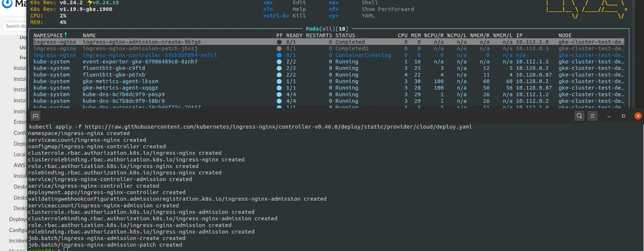The image size is (644, 251).
Task: Minimize the kubectl terminal window
Action: tap(609, 116)
